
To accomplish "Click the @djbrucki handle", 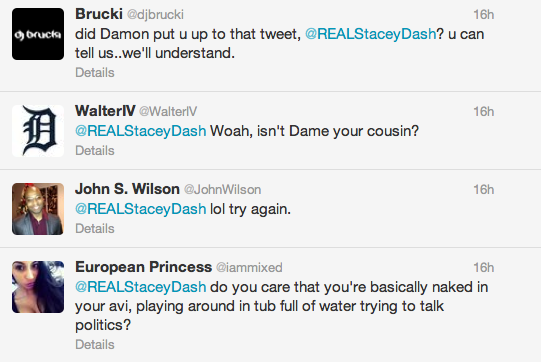I will [155, 15].
